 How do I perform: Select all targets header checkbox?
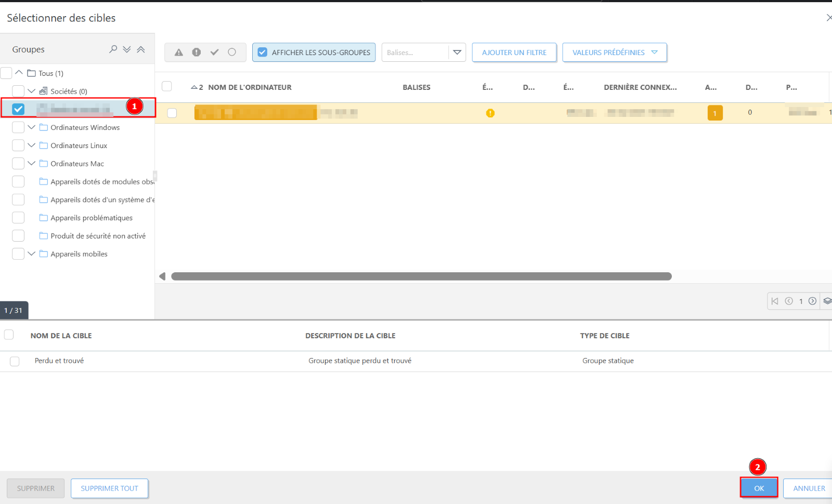pos(9,335)
